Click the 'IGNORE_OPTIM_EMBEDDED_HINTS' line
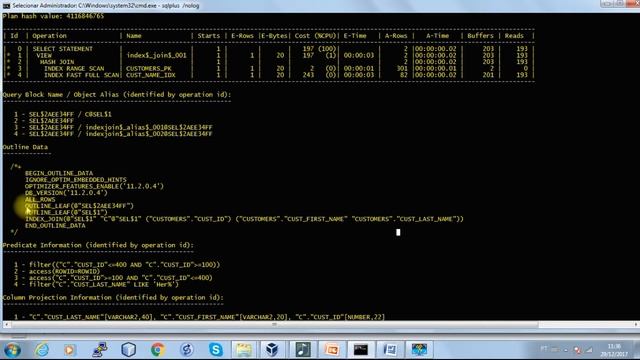The width and height of the screenshot is (640, 360). [76, 180]
